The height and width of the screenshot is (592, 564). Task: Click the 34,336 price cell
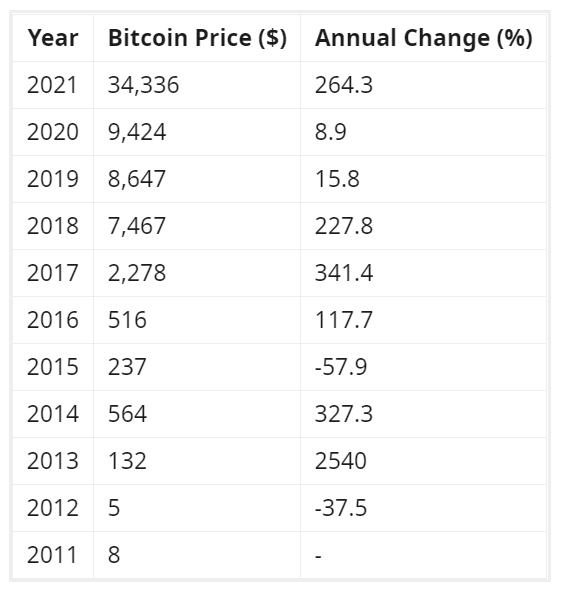click(197, 85)
